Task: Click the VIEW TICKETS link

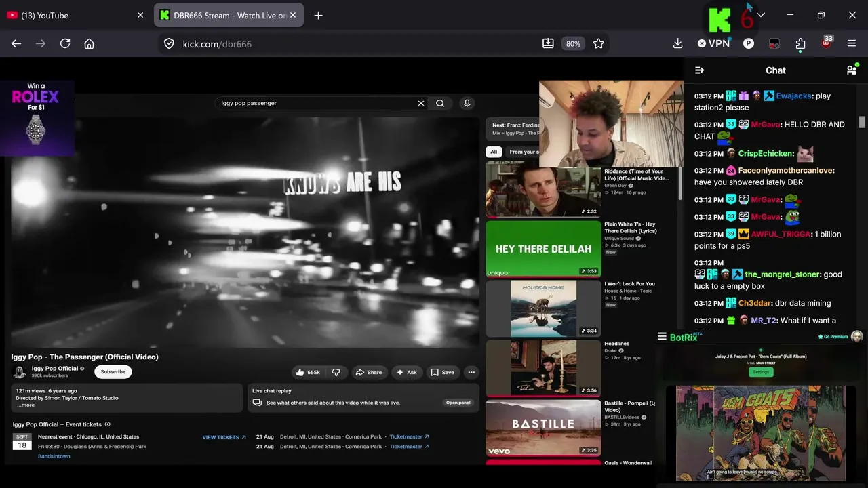Action: coord(224,437)
